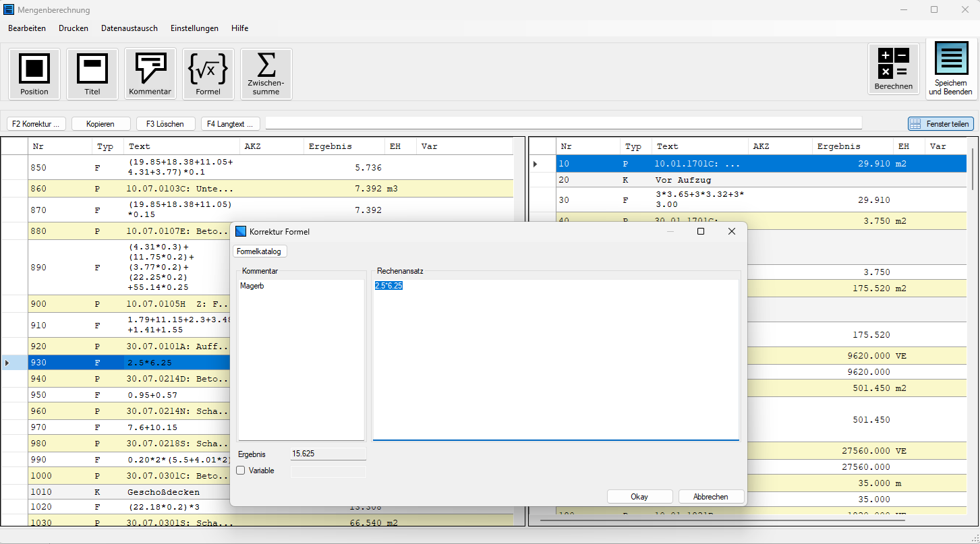
Task: Open the Einstellungen menu
Action: click(194, 28)
